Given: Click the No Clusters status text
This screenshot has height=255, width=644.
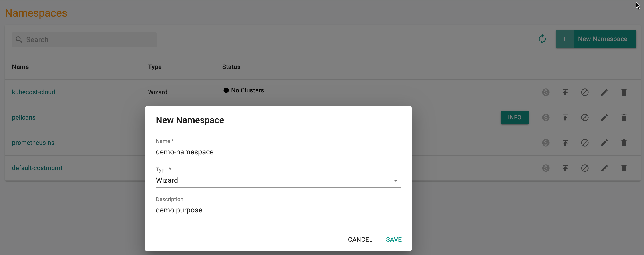Looking at the screenshot, I should click(248, 90).
